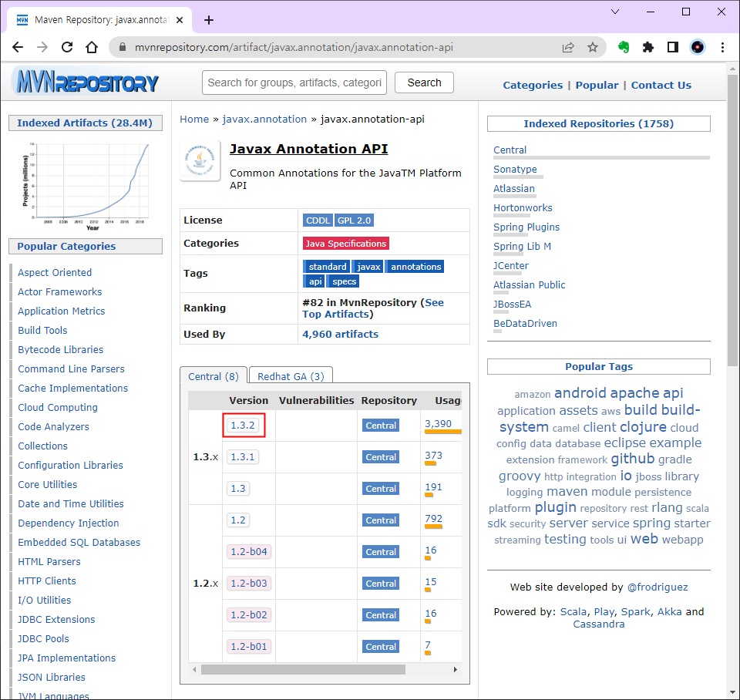Click the share page icon in address bar
Image resolution: width=740 pixels, height=700 pixels.
568,47
